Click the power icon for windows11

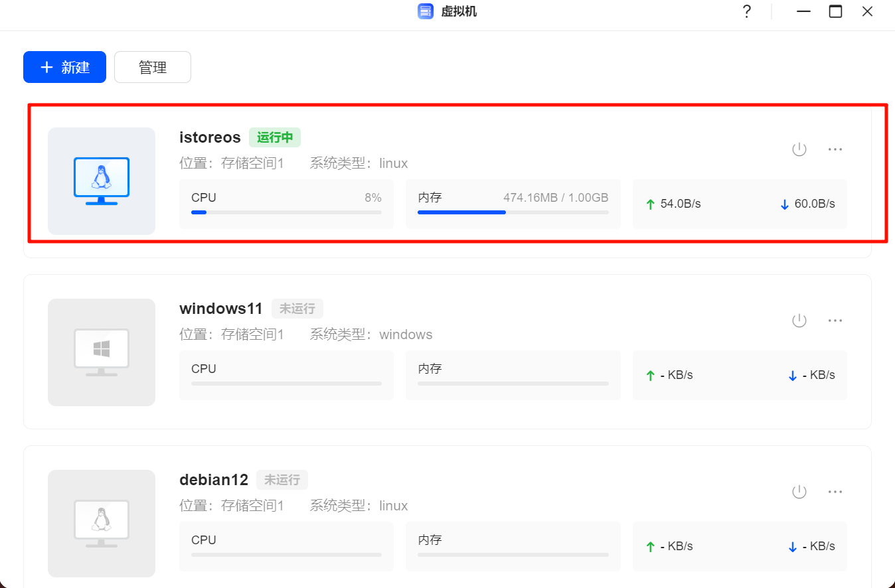click(799, 321)
